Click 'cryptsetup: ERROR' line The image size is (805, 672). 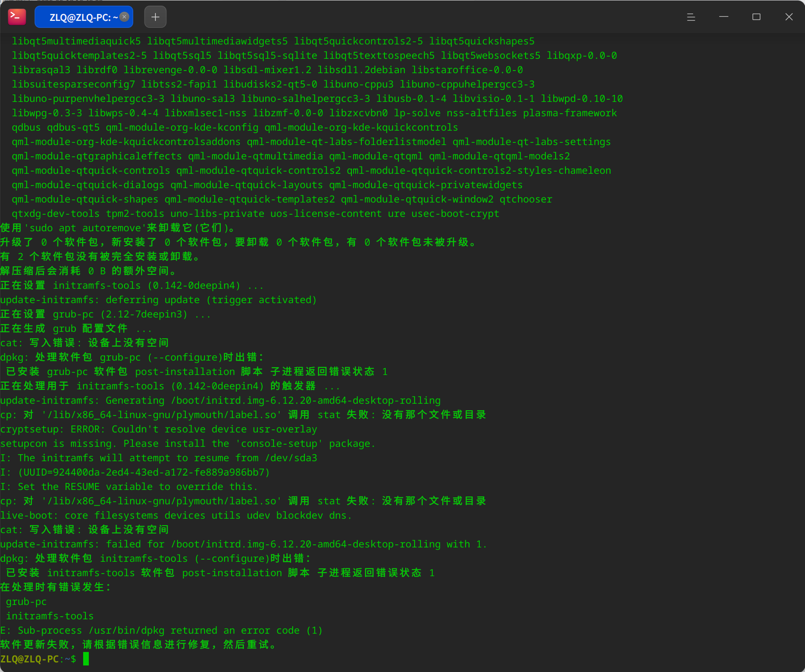click(x=159, y=429)
